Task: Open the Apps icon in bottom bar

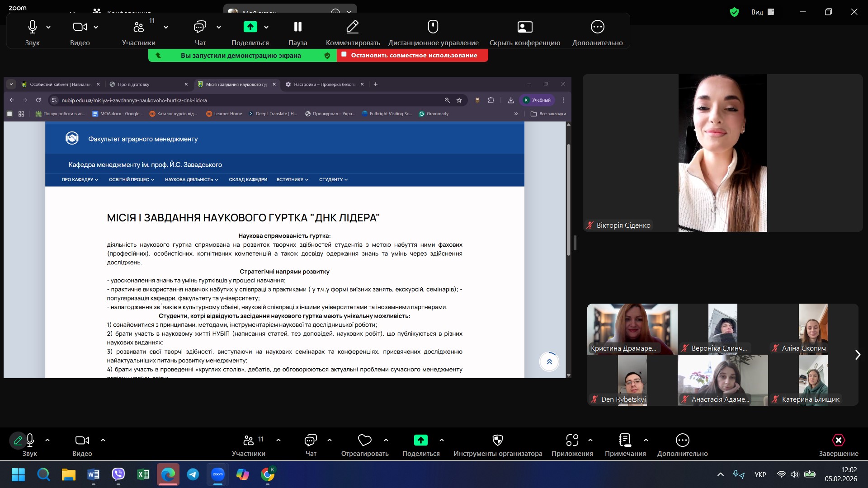Action: 572,440
